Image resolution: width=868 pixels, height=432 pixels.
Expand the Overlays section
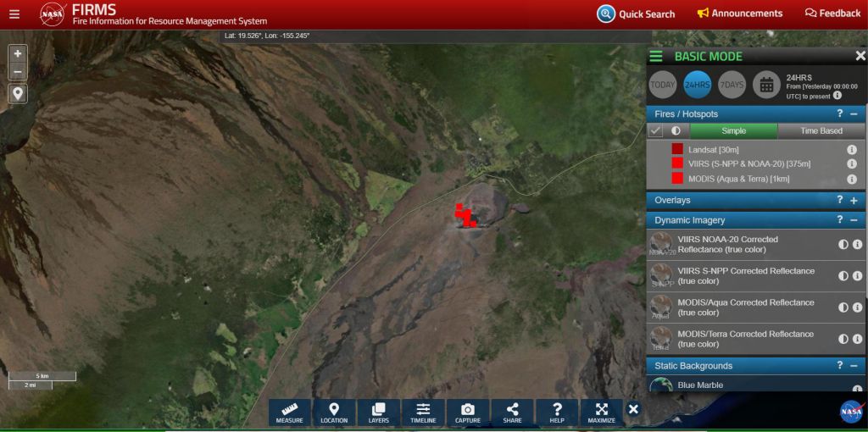point(854,201)
